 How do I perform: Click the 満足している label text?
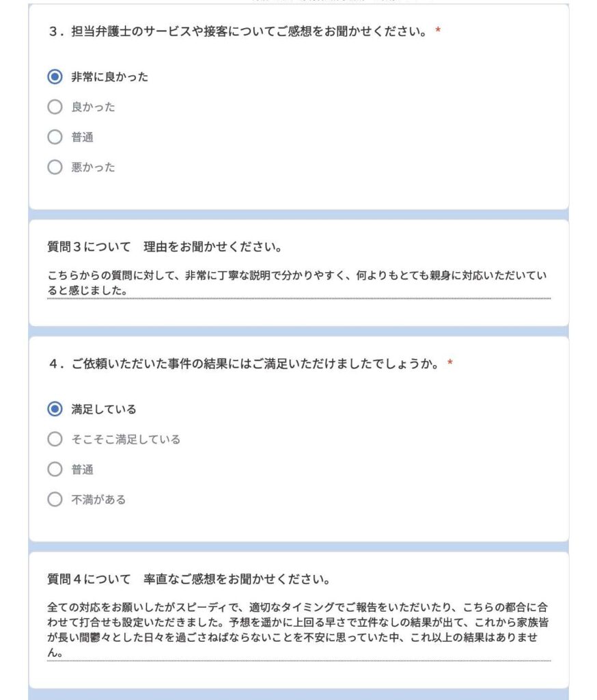104,409
